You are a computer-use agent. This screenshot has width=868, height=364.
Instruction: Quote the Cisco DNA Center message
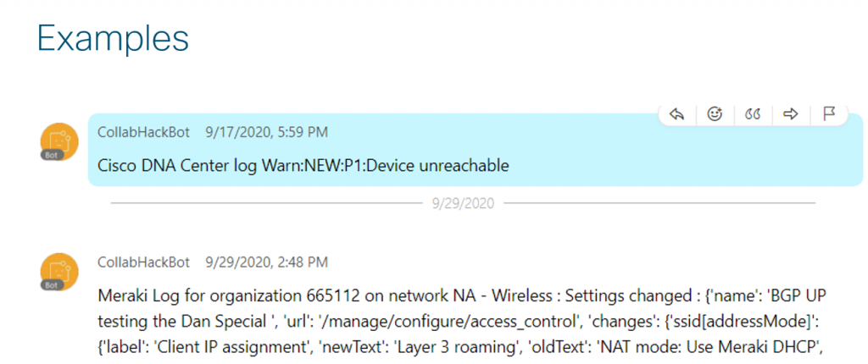(x=752, y=114)
